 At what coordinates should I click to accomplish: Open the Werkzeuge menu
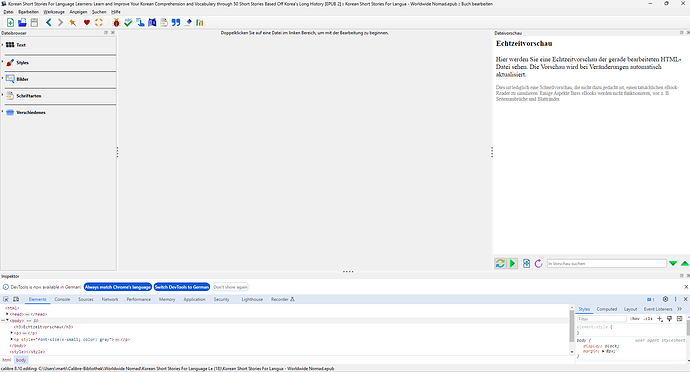[x=54, y=12]
